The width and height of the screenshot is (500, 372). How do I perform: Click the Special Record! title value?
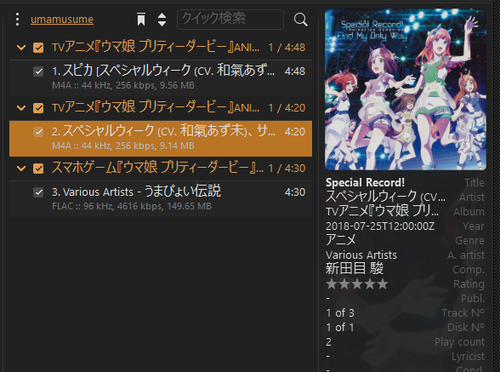(365, 182)
